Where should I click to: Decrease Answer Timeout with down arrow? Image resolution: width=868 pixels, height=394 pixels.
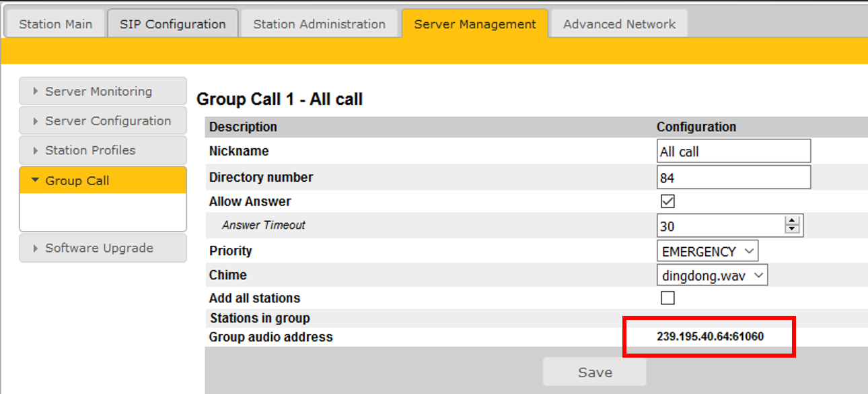(793, 230)
